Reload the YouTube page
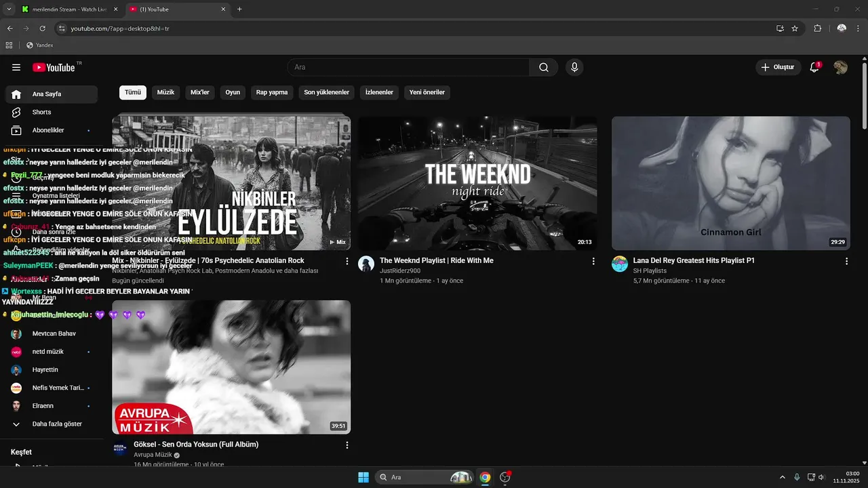This screenshot has width=868, height=488. pyautogui.click(x=42, y=28)
